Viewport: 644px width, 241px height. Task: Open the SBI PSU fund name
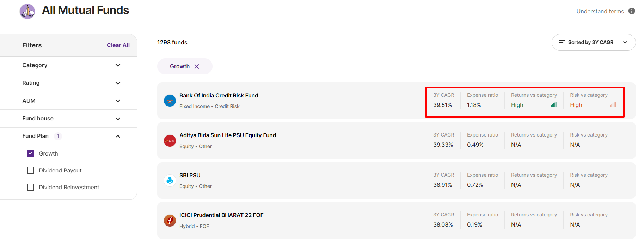pos(190,175)
